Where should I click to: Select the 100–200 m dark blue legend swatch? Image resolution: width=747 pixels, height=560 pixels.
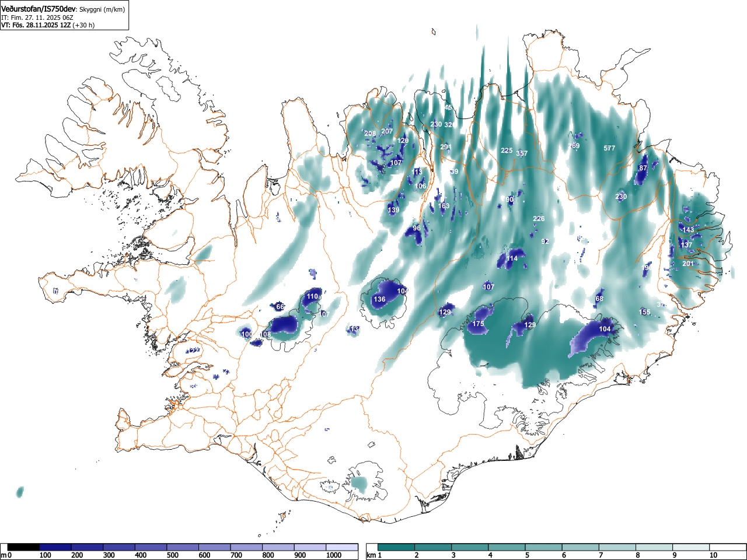click(x=55, y=547)
